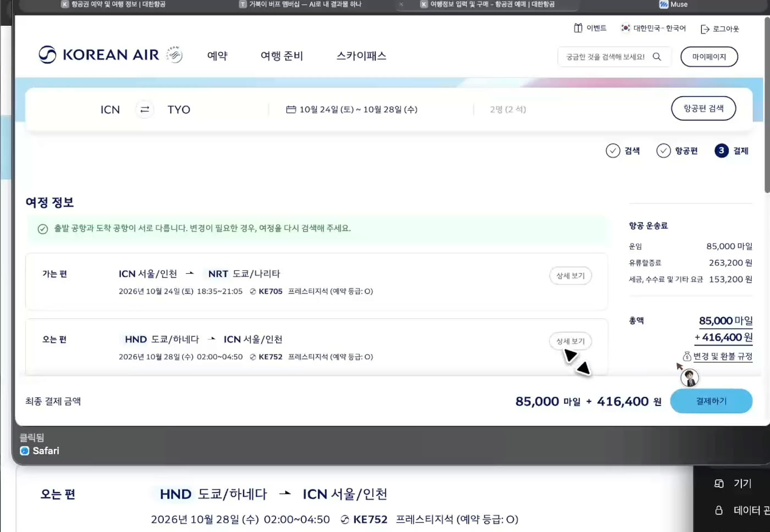Swap ICN and TYO airports icon
770x532 pixels.
(145, 109)
